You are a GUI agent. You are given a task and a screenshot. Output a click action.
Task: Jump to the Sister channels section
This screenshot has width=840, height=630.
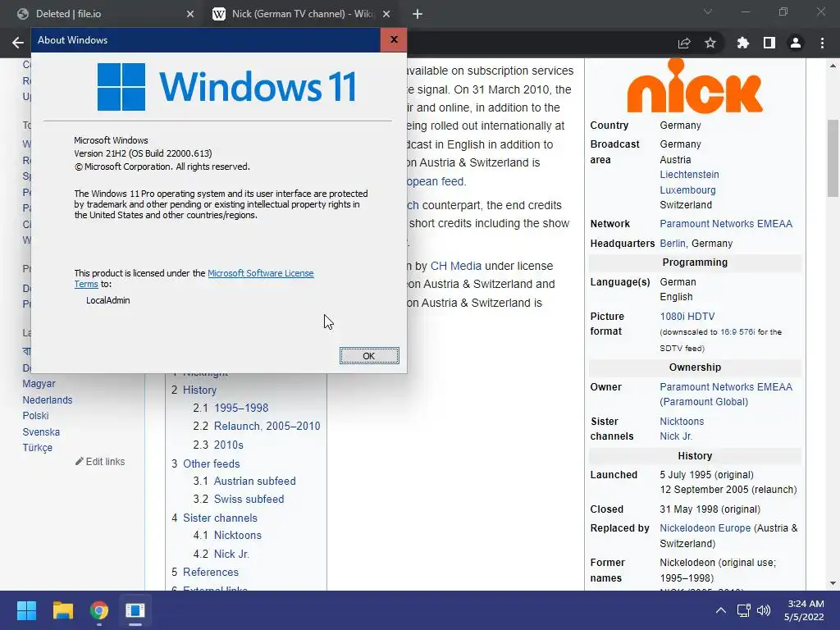220,518
